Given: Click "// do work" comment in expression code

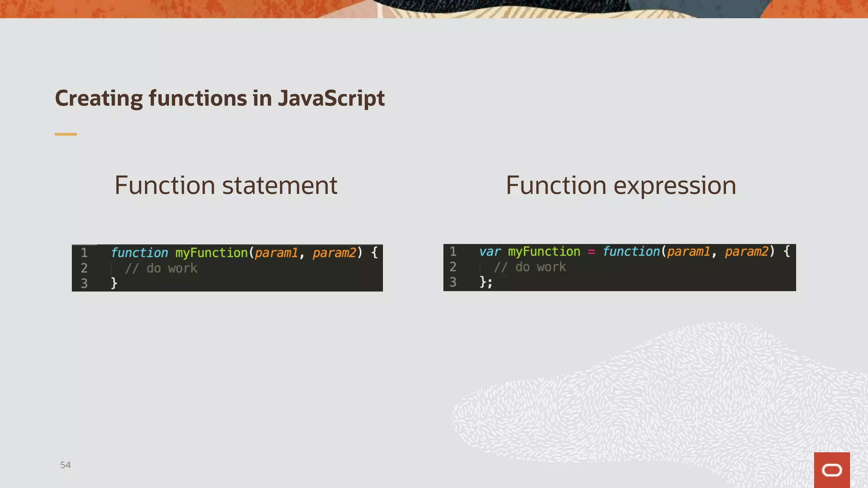Looking at the screenshot, I should 530,267.
